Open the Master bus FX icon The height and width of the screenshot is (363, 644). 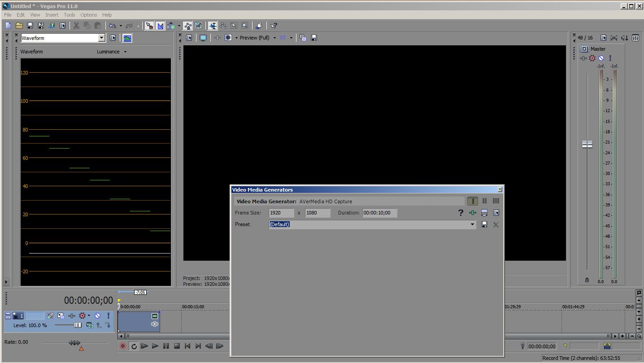[583, 58]
